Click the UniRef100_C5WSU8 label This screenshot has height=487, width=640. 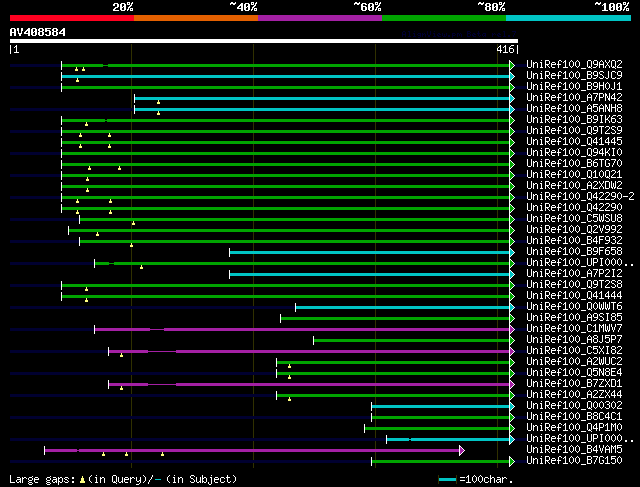[574, 218]
